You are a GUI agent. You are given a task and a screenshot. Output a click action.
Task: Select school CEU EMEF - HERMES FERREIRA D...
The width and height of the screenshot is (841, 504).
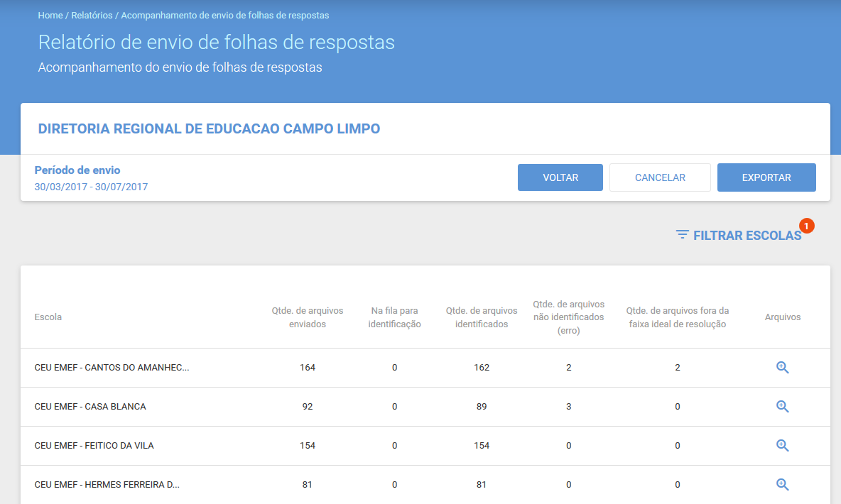tap(107, 485)
